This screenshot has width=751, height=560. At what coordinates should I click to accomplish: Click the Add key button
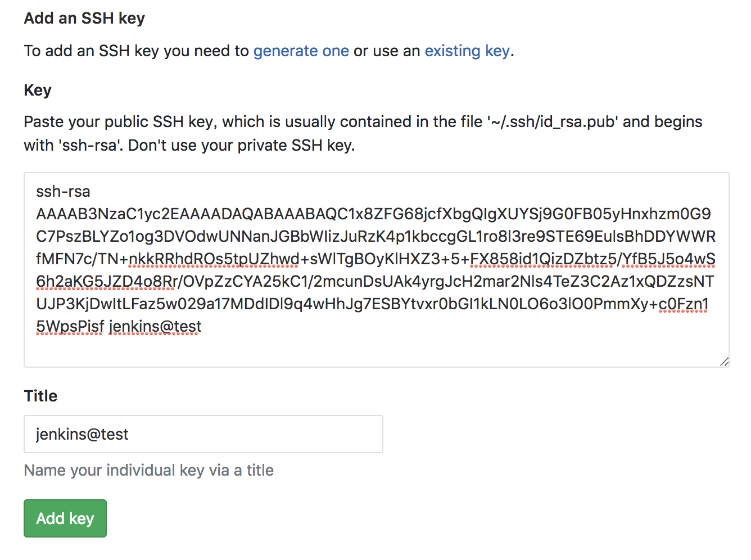[65, 518]
